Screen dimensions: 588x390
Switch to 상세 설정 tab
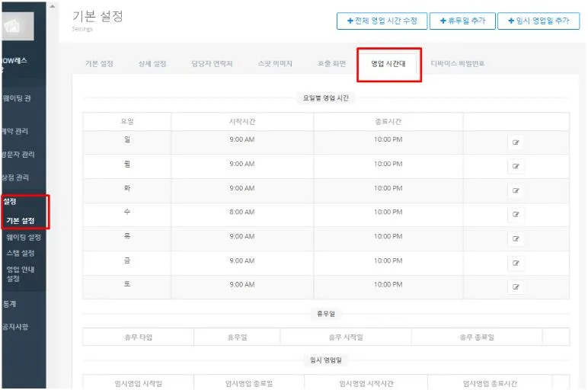[152, 64]
